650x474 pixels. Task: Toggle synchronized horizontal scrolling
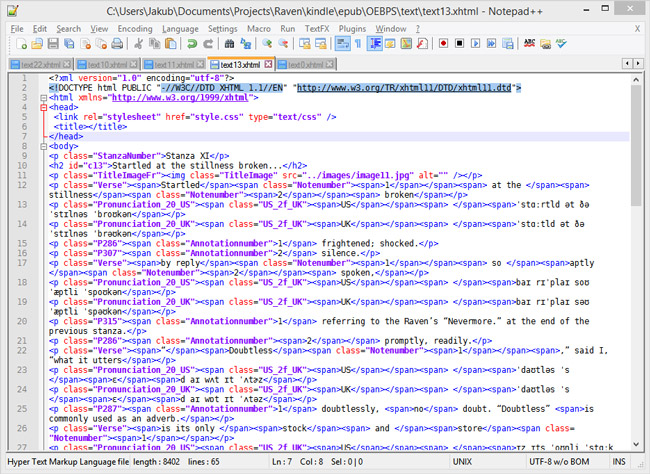point(321,44)
